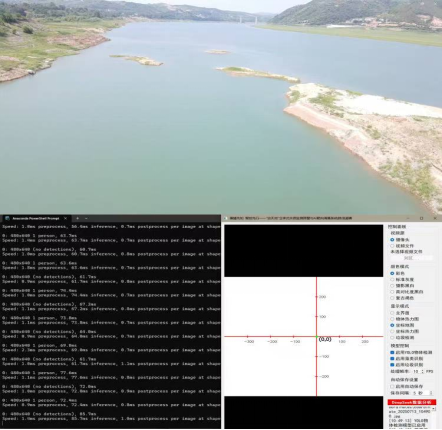
Task: Close the Anaconda PowerShell Prompt tab
Action: [65, 218]
